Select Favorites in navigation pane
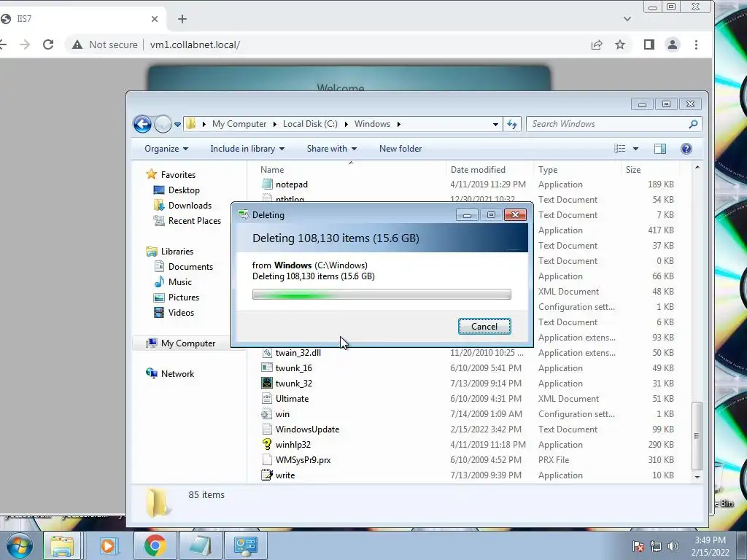The height and width of the screenshot is (560, 747). tap(178, 175)
